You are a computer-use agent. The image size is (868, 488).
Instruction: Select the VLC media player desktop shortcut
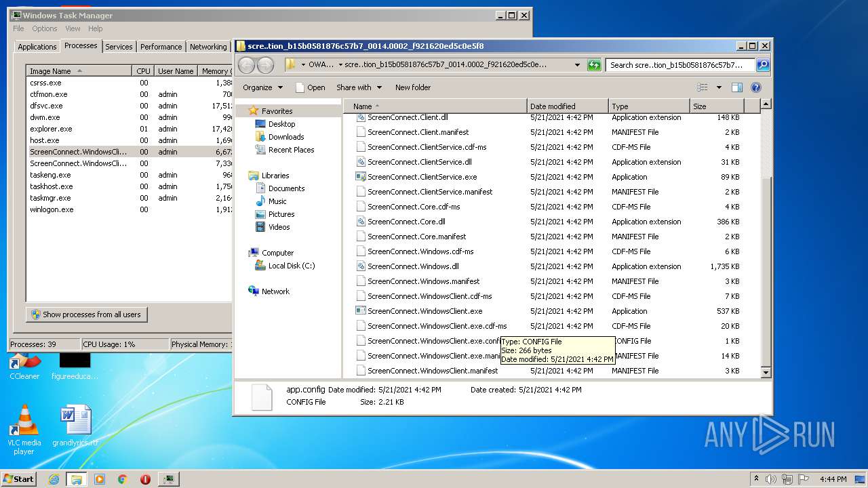[24, 430]
